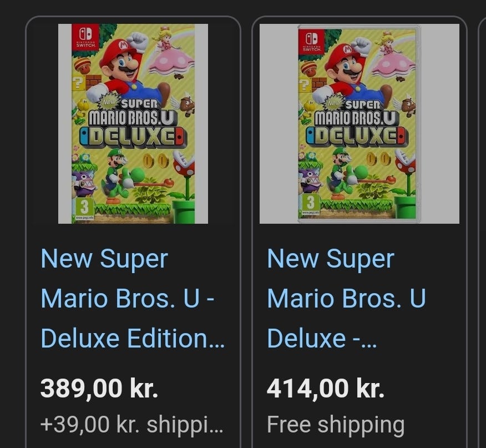Click the Free shipping label
The height and width of the screenshot is (448, 486).
tap(335, 425)
